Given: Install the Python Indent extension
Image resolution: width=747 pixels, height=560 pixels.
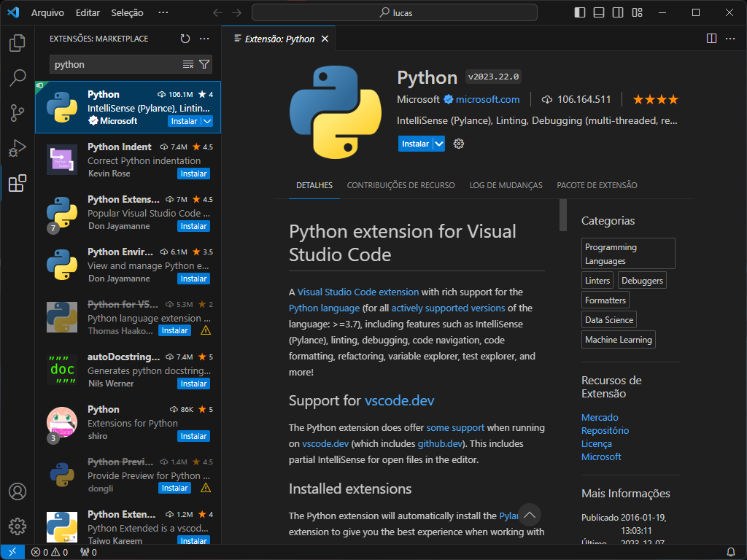Looking at the screenshot, I should click(x=193, y=174).
